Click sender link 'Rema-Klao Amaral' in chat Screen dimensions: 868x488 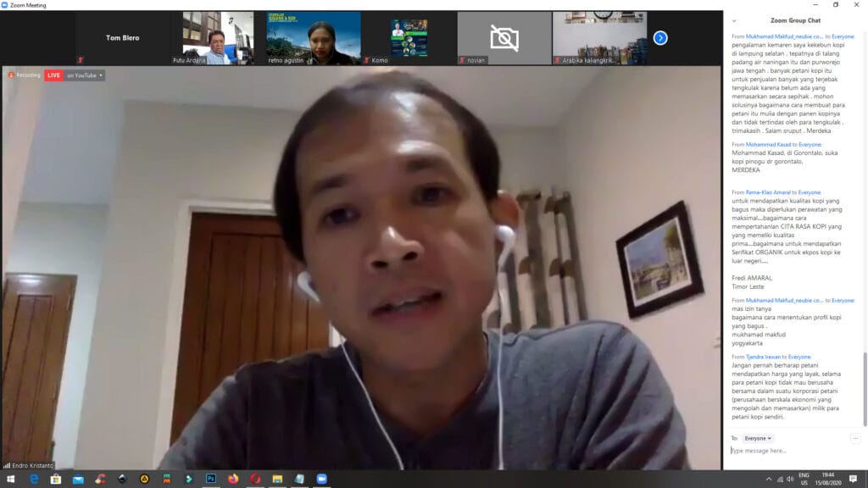[768, 192]
